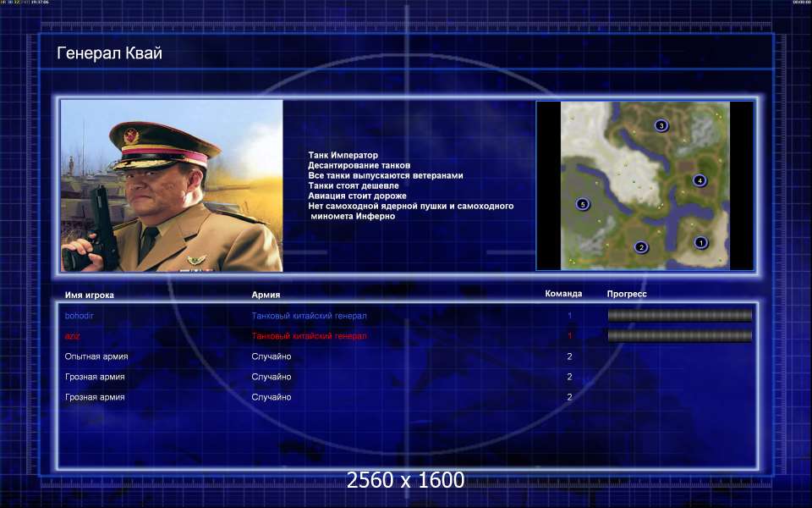
Task: Click 'Танковый китайский генерал' in the bohodir row
Action: 310,316
